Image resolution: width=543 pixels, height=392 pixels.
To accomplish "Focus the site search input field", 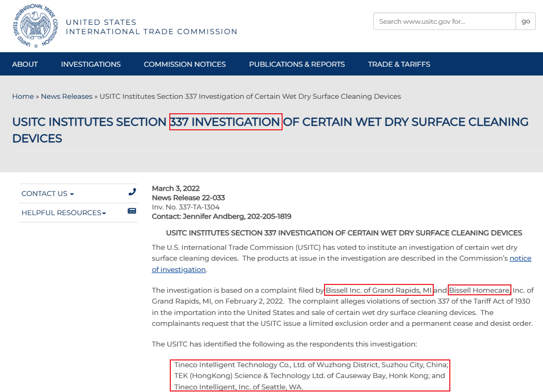I will [x=445, y=21].
